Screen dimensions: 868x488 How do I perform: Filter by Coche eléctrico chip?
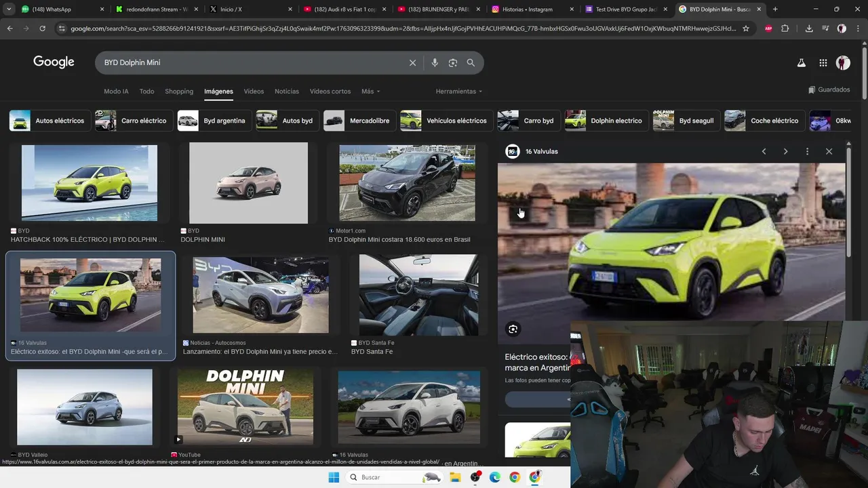[x=764, y=121]
